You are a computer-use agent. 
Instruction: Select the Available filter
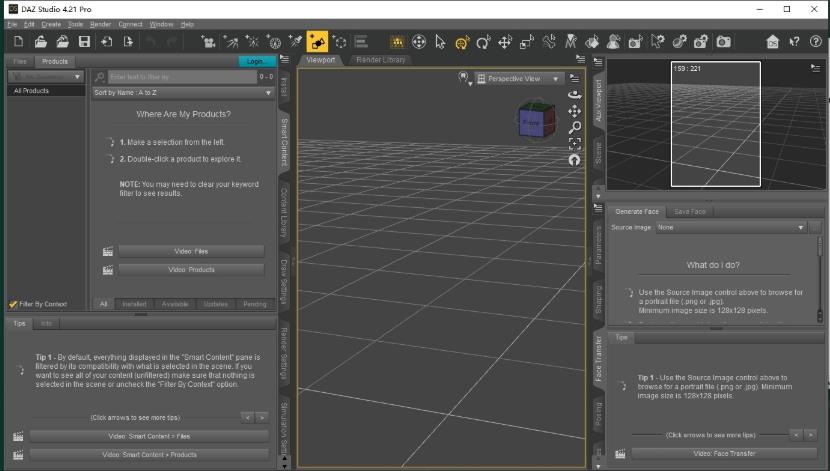click(x=175, y=304)
